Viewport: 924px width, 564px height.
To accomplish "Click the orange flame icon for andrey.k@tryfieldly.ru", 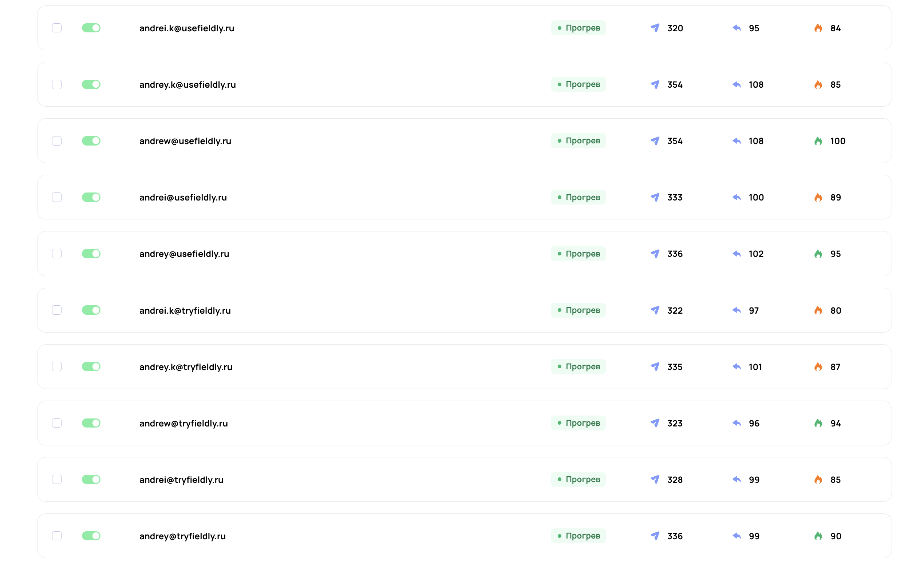I will pos(818,366).
